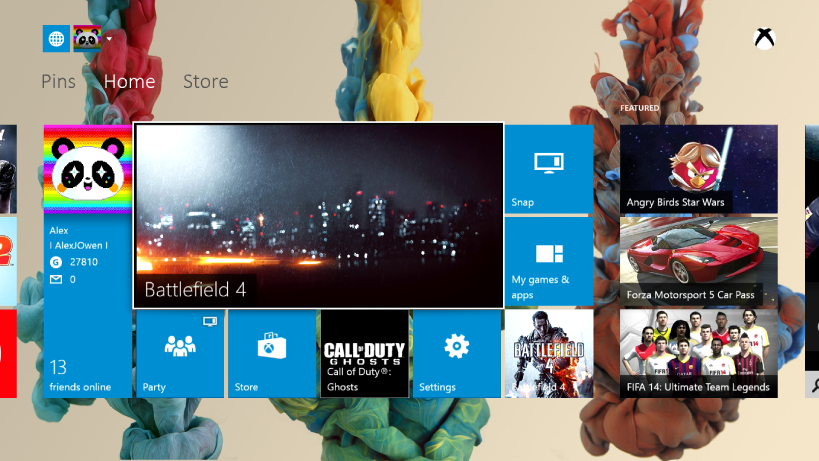
Task: Open Forza Motorsport 5 Car Pass tile
Action: tap(699, 262)
